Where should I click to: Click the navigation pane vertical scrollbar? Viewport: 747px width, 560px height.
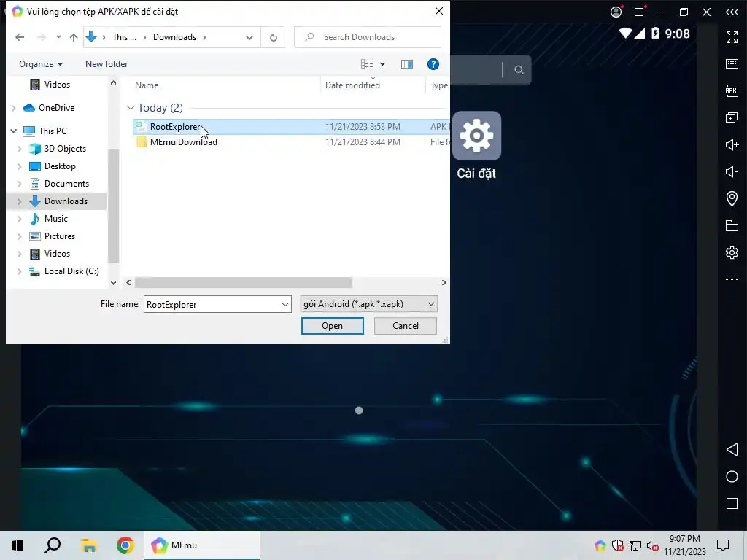[113, 206]
